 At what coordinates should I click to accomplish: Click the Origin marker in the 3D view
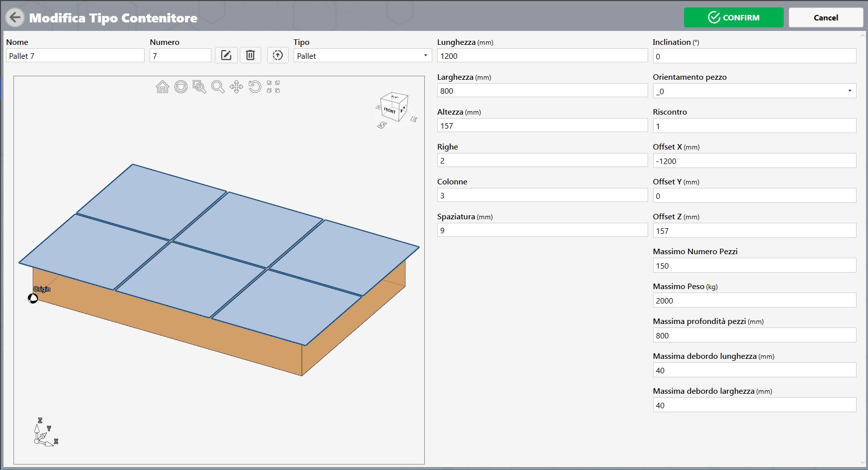[33, 298]
